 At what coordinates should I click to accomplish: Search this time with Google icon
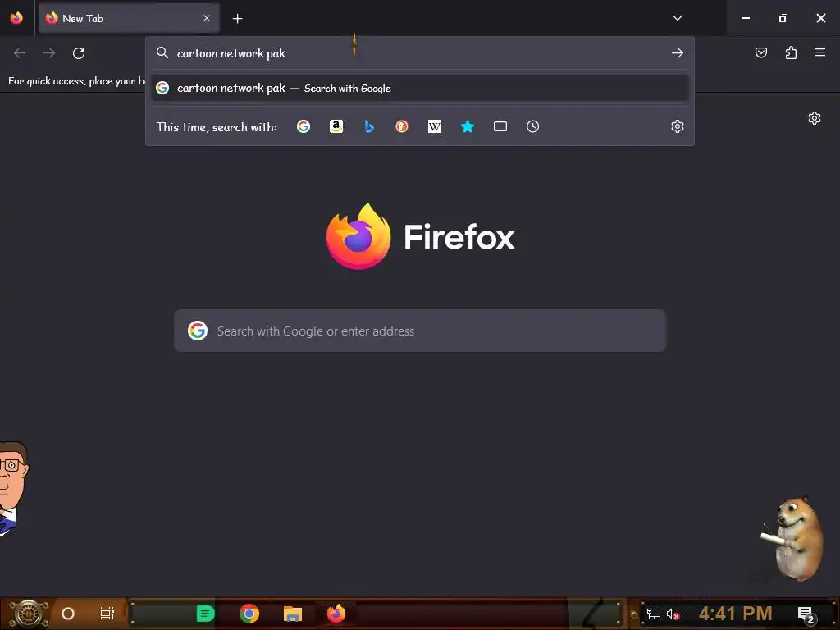(x=304, y=126)
